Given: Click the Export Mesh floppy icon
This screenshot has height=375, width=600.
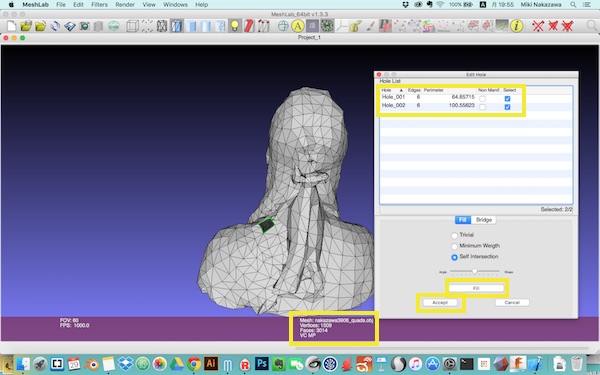Looking at the screenshot, I should 70,26.
